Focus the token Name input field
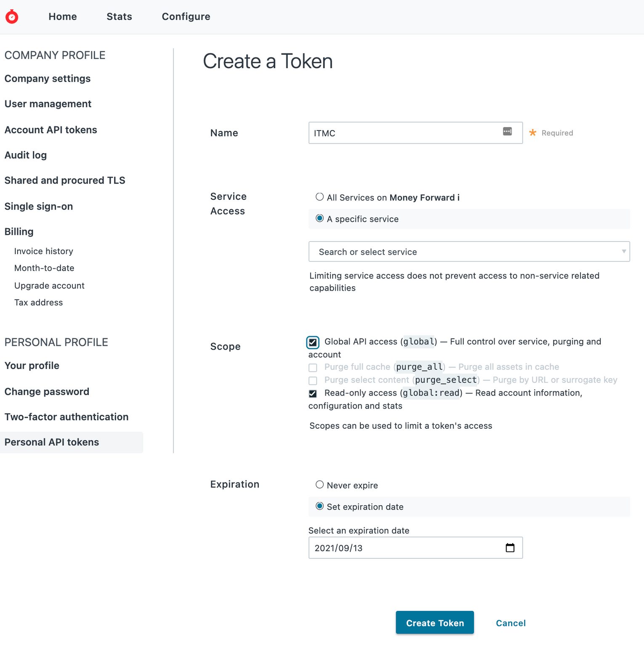 click(415, 133)
